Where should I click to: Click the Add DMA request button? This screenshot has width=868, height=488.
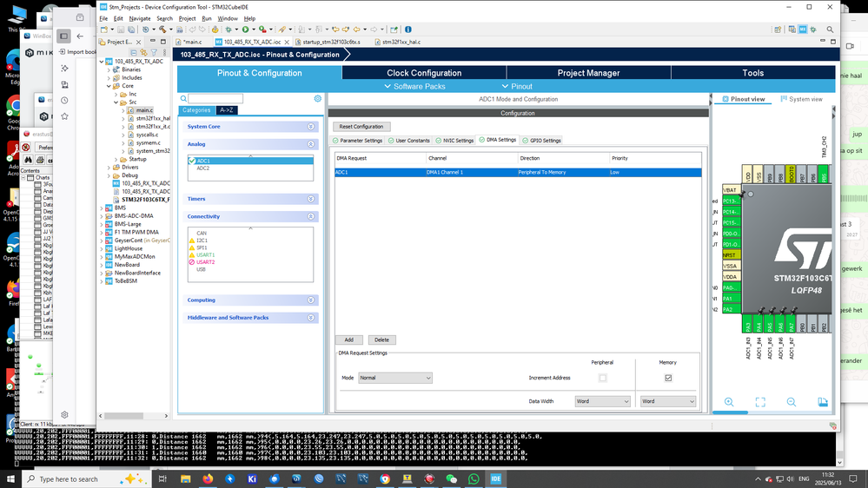pos(348,340)
